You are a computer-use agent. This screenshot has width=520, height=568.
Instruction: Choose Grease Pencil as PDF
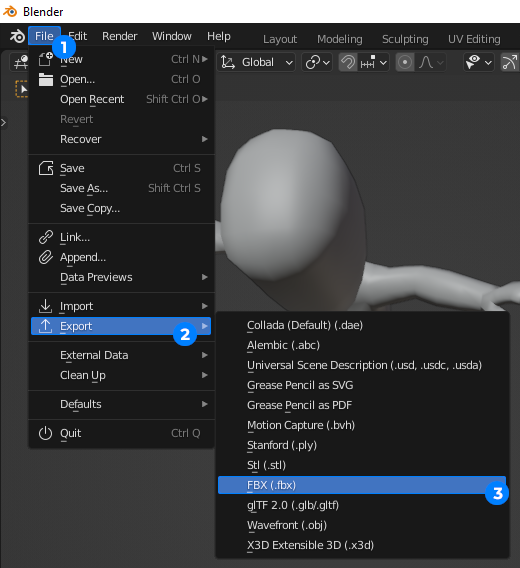[362, 405]
